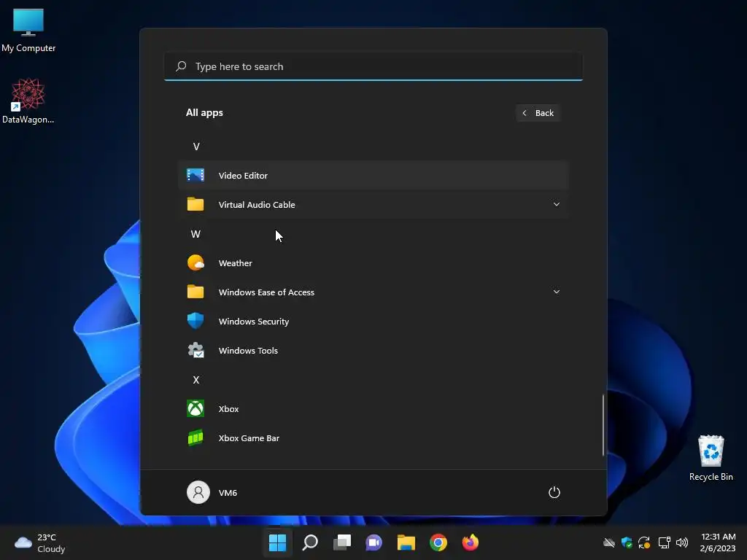This screenshot has width=747, height=560.
Task: Select the Video Editor label text
Action: point(243,175)
